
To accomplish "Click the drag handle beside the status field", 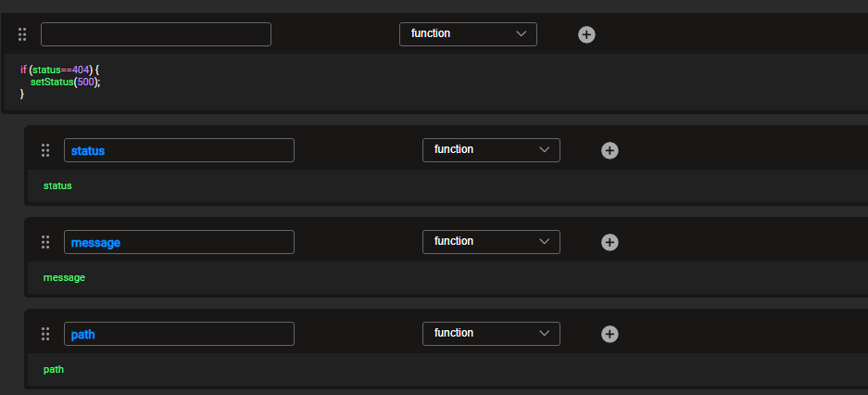I will [45, 150].
